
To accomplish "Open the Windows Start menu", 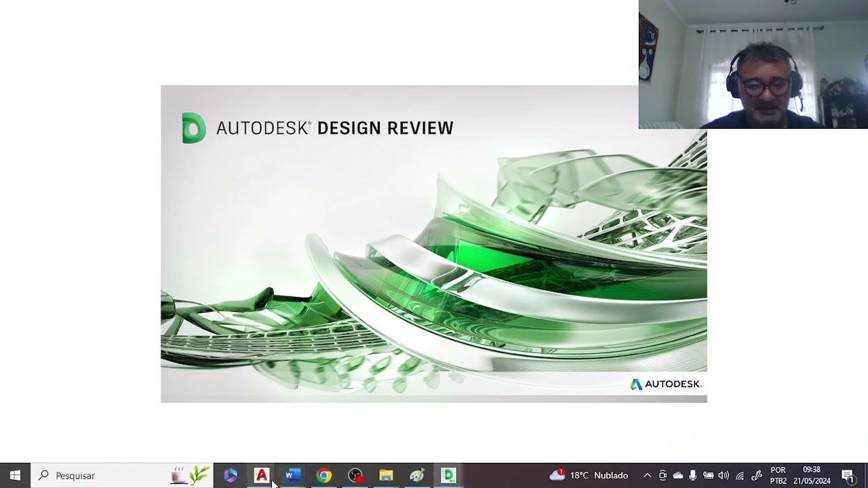I will click(15, 475).
